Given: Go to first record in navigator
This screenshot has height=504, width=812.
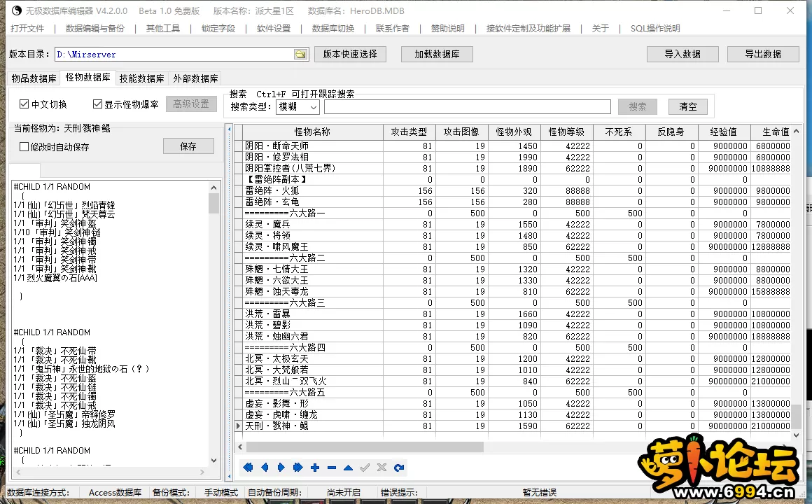Looking at the screenshot, I should (248, 467).
